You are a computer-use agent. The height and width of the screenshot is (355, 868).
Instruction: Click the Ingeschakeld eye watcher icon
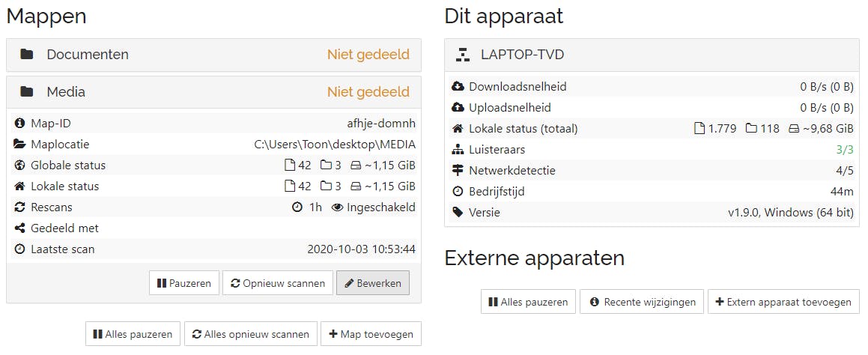[x=337, y=207]
